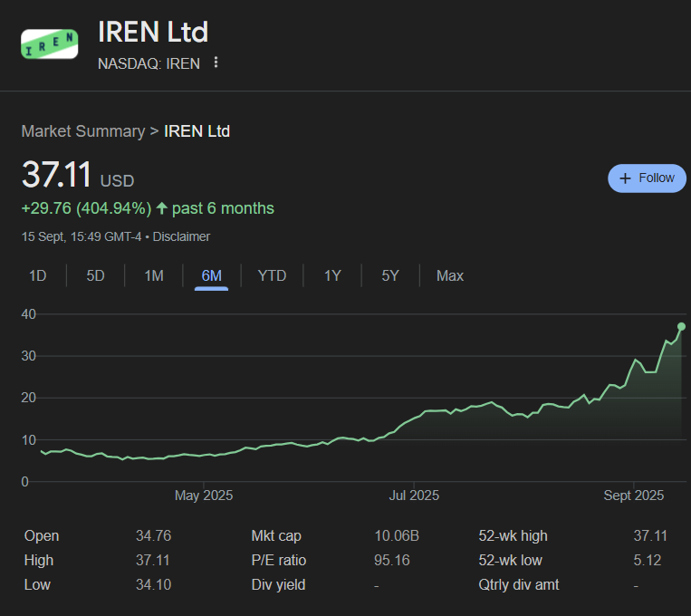Open the three-dot more options menu
Viewport: 691px width, 616px height.
coord(216,63)
